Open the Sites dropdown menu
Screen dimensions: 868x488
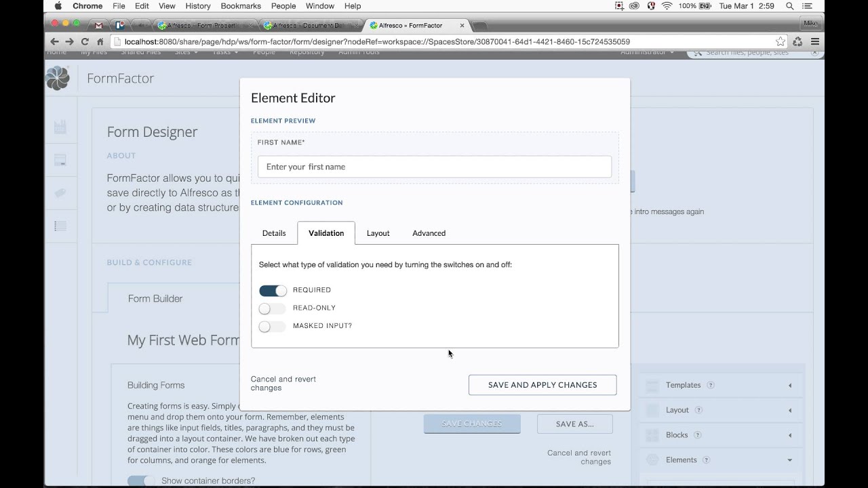[186, 52]
